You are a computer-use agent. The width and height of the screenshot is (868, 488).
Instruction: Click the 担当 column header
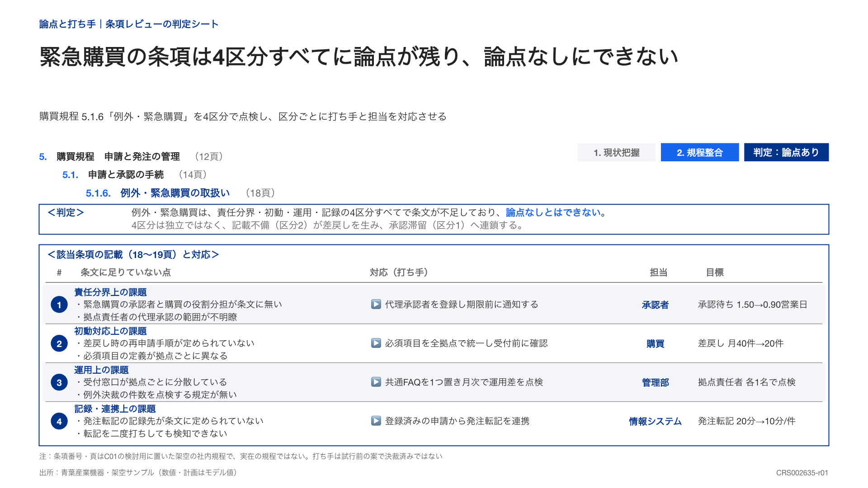tap(658, 272)
